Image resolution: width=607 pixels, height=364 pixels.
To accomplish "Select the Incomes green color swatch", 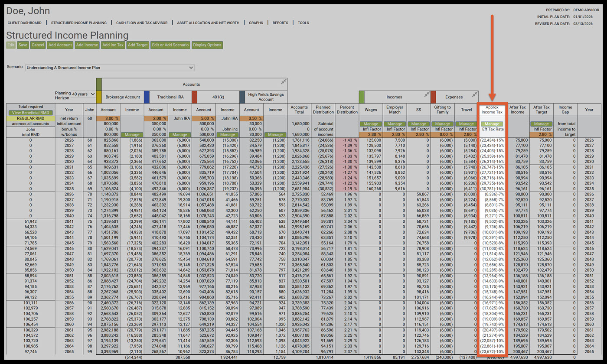I will click(x=361, y=97).
